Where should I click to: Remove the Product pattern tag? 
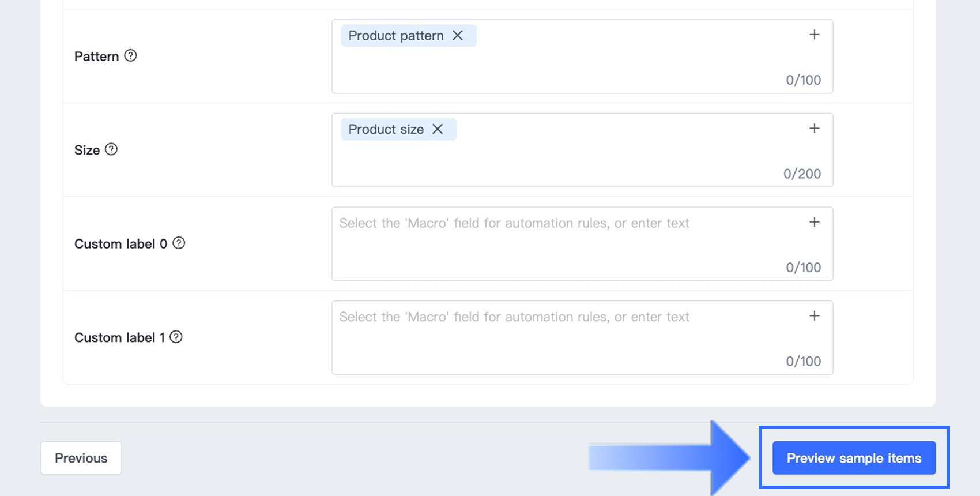coord(458,36)
